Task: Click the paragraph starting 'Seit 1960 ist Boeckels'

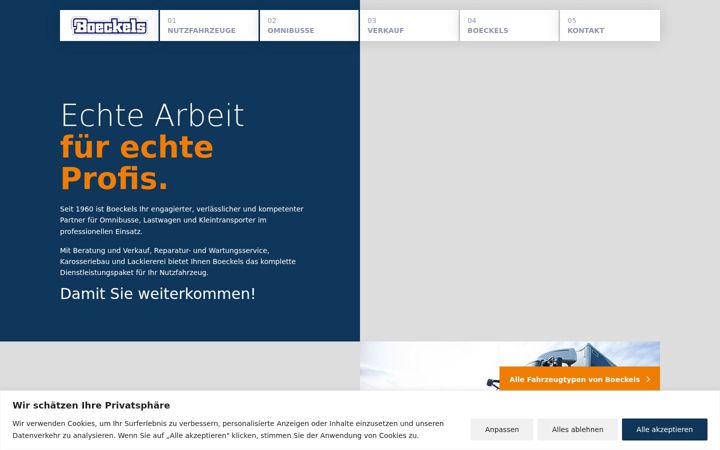Action: [182, 220]
